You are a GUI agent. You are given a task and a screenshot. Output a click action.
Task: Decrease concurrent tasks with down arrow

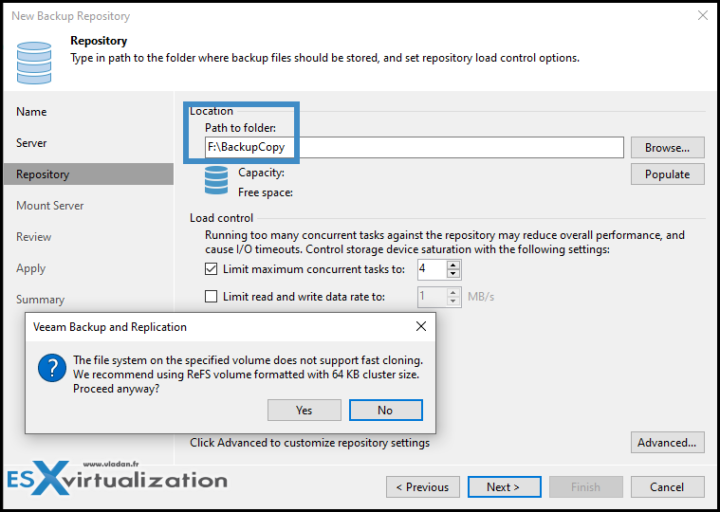453,274
